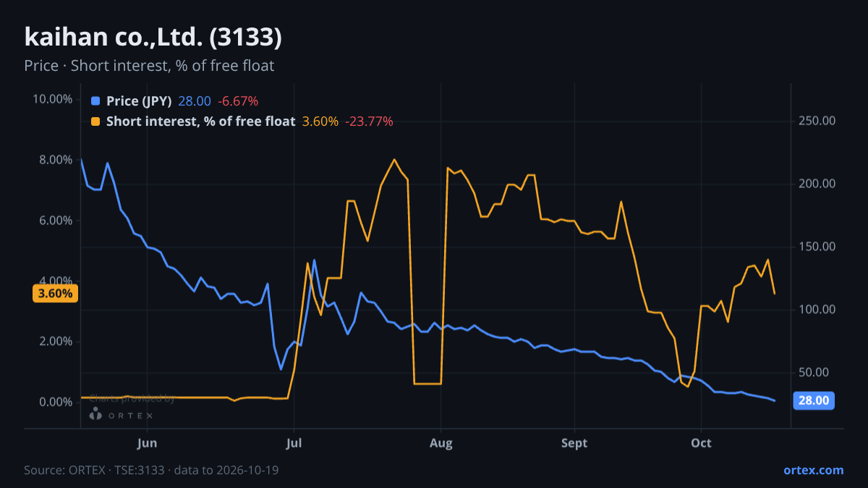
Task: Click the orange Short interest legend square
Action: pyautogui.click(x=95, y=121)
